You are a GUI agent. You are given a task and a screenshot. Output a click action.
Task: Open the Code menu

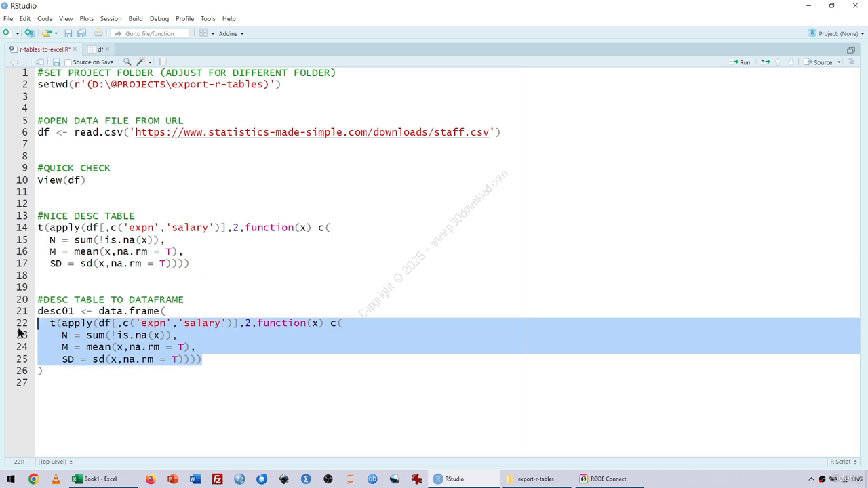click(45, 18)
